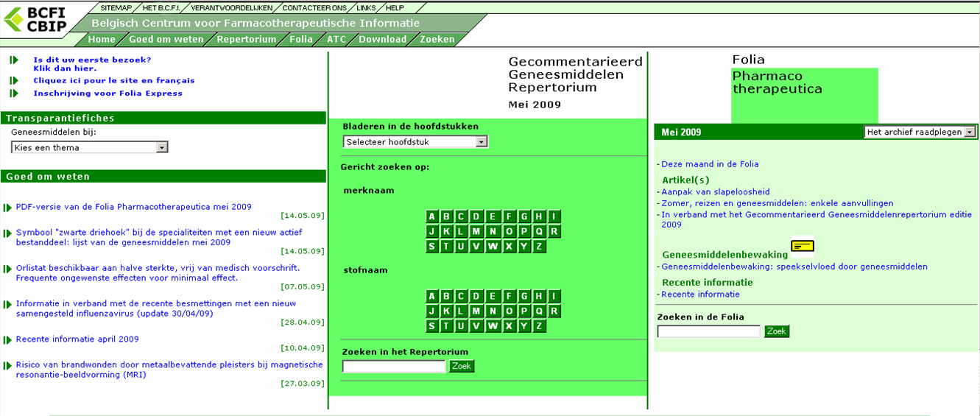
Task: Open 'Het archief raadplegen' dropdown
Action: point(920,132)
